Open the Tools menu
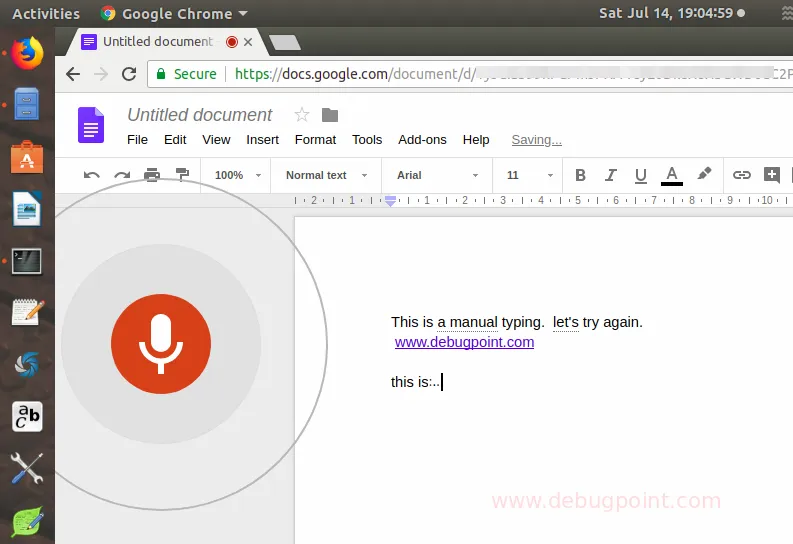Screen dimensions: 793x544 367,140
